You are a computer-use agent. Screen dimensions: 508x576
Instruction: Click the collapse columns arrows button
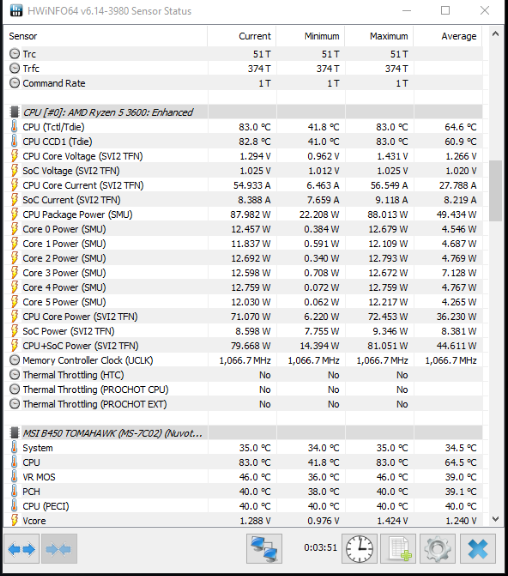pos(59,549)
